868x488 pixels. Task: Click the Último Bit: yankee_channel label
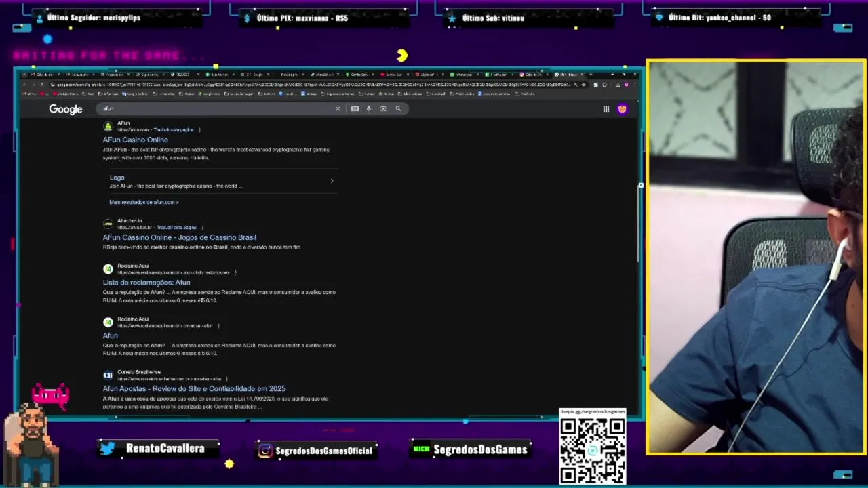(719, 18)
